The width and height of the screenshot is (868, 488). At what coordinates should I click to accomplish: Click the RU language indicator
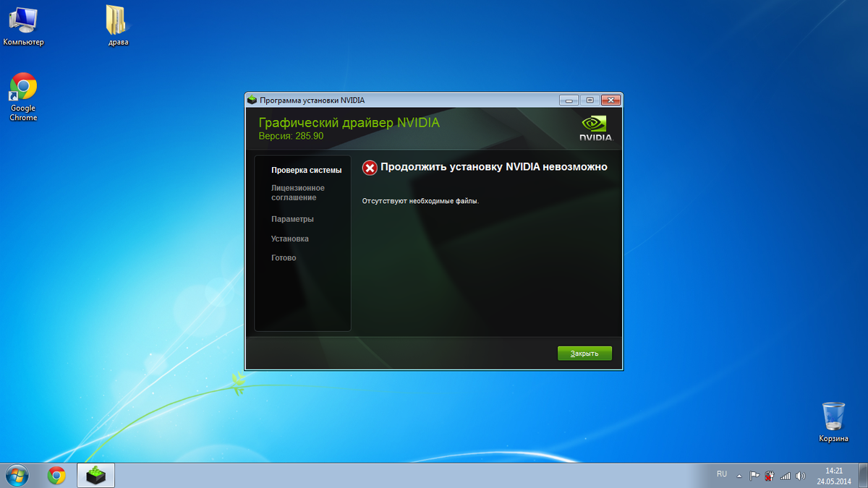(722, 474)
